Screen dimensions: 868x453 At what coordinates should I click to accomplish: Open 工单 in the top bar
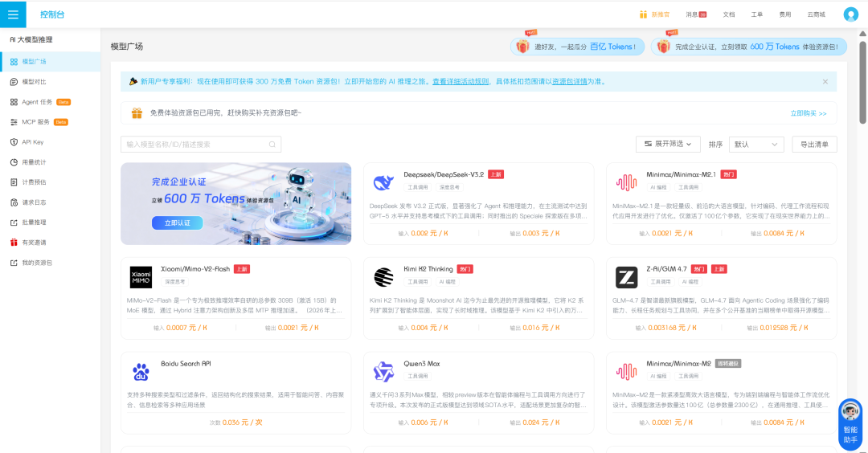(x=757, y=14)
